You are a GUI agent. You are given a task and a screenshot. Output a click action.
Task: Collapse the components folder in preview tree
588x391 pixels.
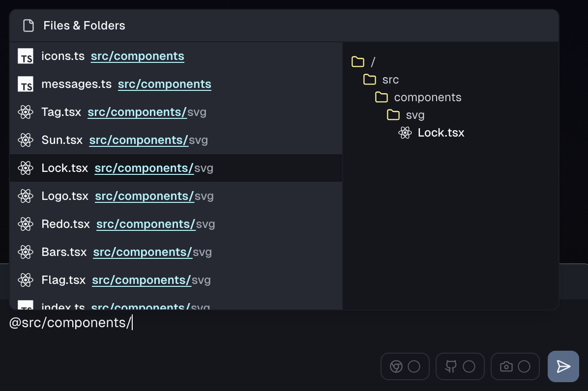coord(382,97)
